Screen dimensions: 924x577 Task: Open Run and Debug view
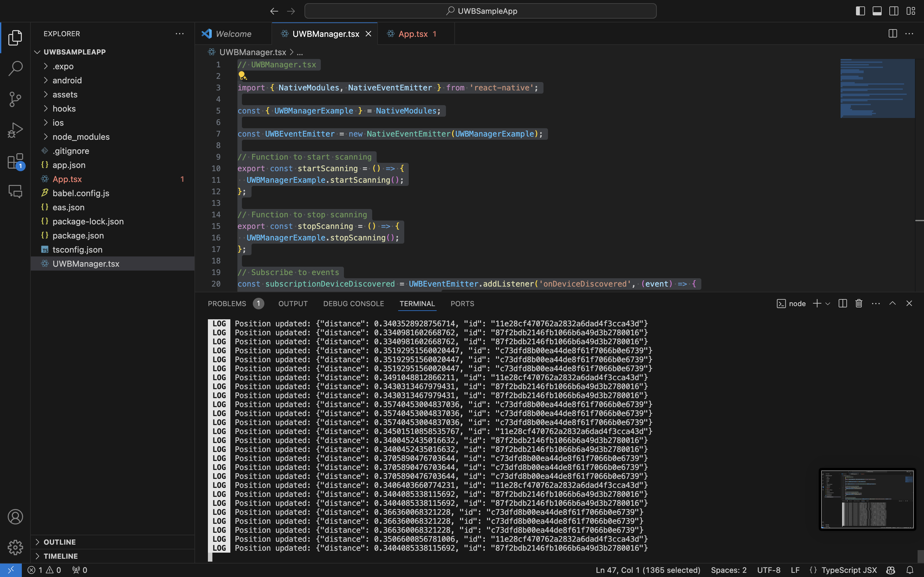tap(15, 130)
